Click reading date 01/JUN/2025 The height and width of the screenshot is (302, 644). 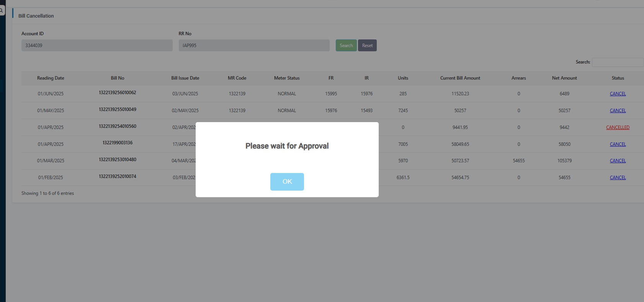(x=51, y=94)
